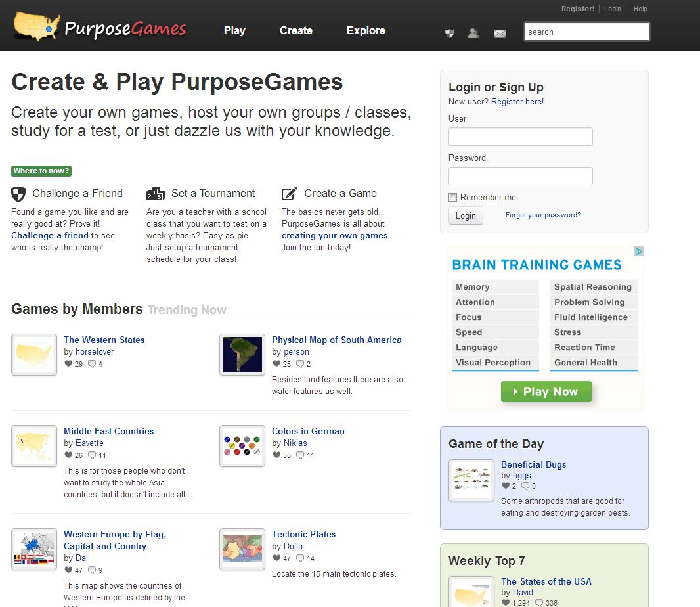700x607 pixels.
Task: Click the heart icon for Colors in German
Action: tap(277, 455)
